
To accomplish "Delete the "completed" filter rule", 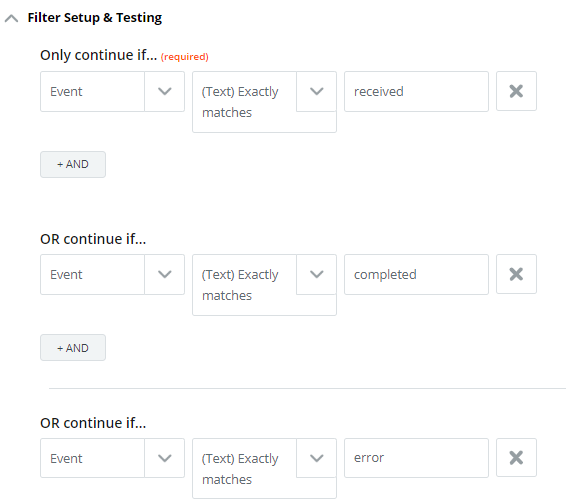I will click(516, 274).
